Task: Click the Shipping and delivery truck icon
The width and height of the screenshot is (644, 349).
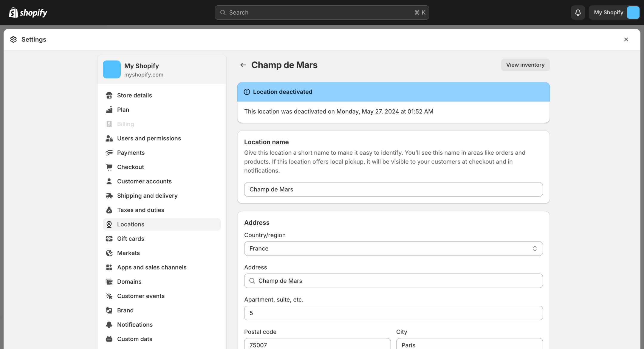Action: click(109, 196)
